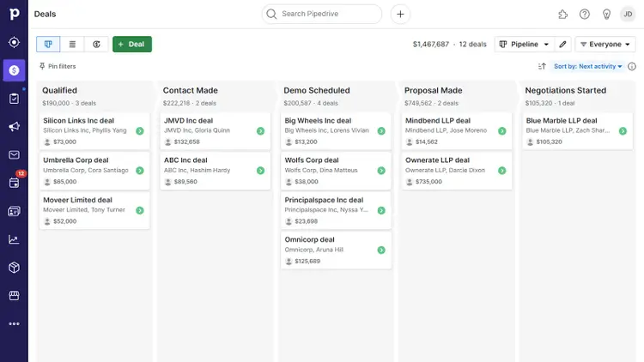Open Wolfs Corp deal card
Screen dimensions: 644x362
click(336, 171)
